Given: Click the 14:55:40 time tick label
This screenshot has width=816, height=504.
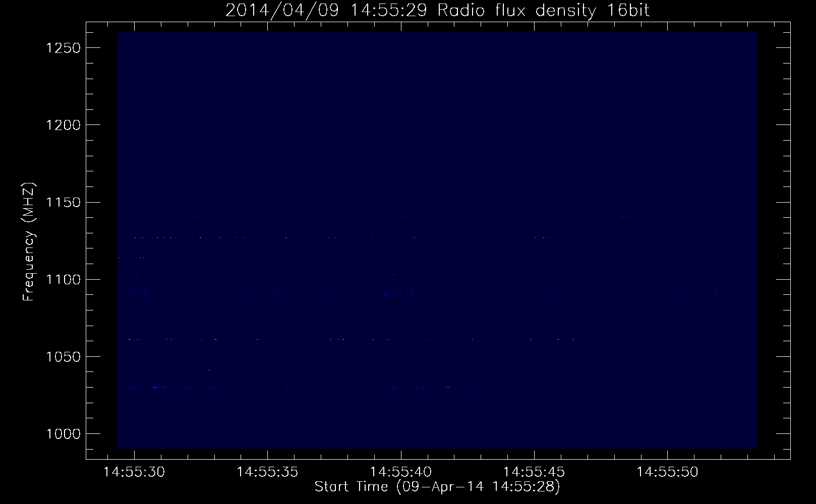Looking at the screenshot, I should tap(401, 472).
